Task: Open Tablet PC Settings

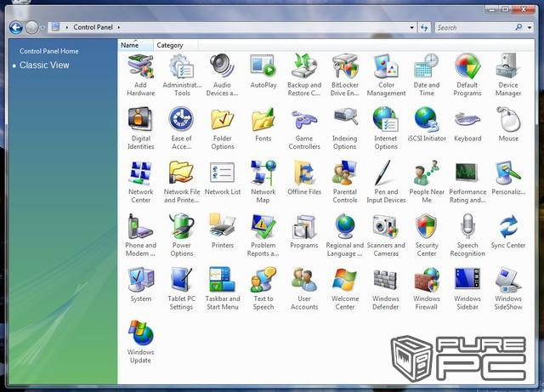Action: click(181, 289)
